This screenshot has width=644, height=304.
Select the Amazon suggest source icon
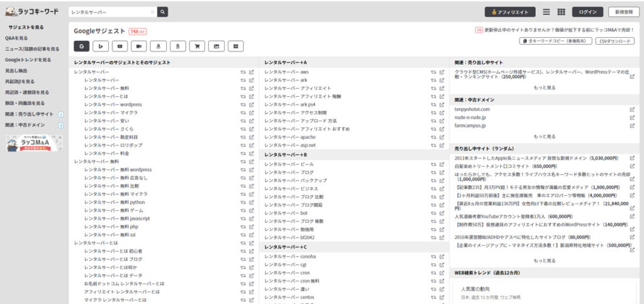pyautogui.click(x=158, y=47)
